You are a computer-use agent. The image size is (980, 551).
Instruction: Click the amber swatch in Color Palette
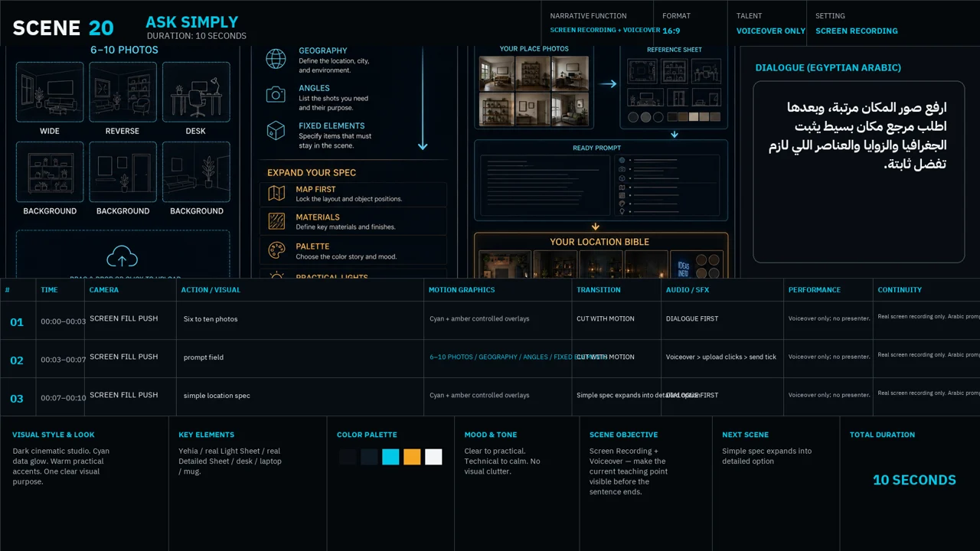[x=412, y=457]
